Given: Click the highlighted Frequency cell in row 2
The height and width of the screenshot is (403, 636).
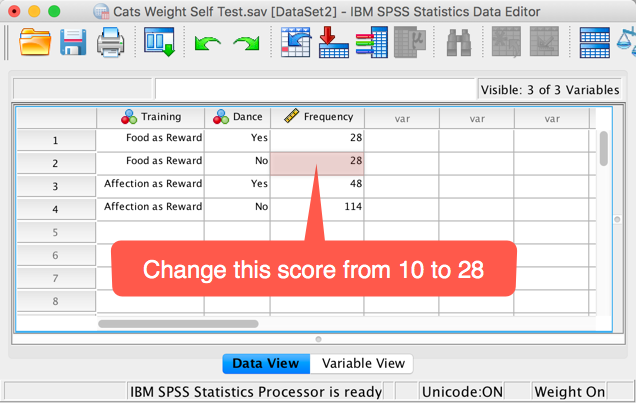Looking at the screenshot, I should pyautogui.click(x=317, y=162).
